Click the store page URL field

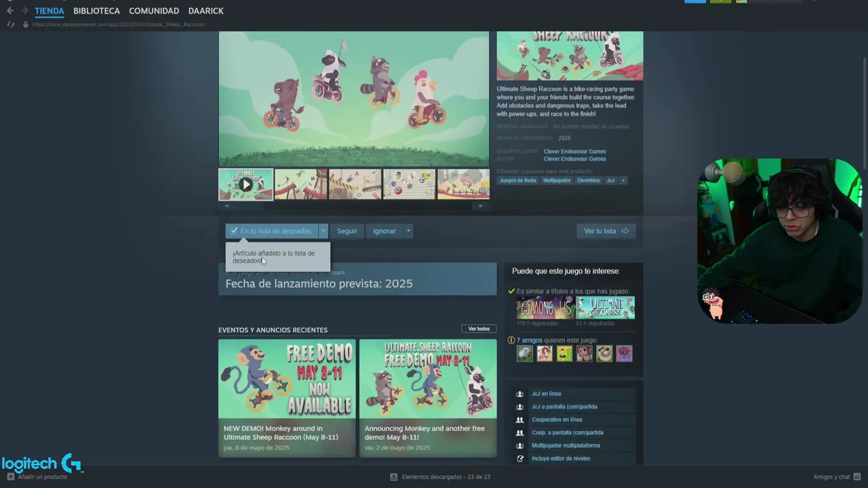tap(119, 24)
